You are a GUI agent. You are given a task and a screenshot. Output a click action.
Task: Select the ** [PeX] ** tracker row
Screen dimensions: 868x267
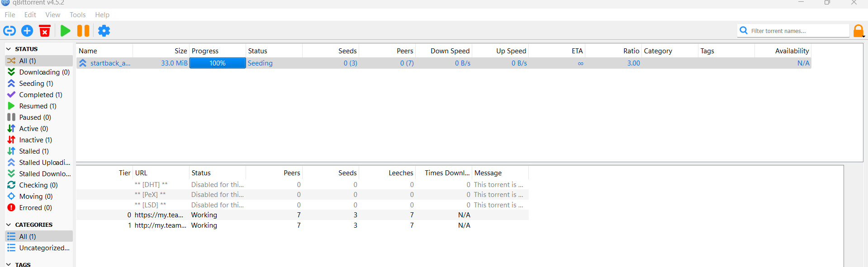[302, 194]
